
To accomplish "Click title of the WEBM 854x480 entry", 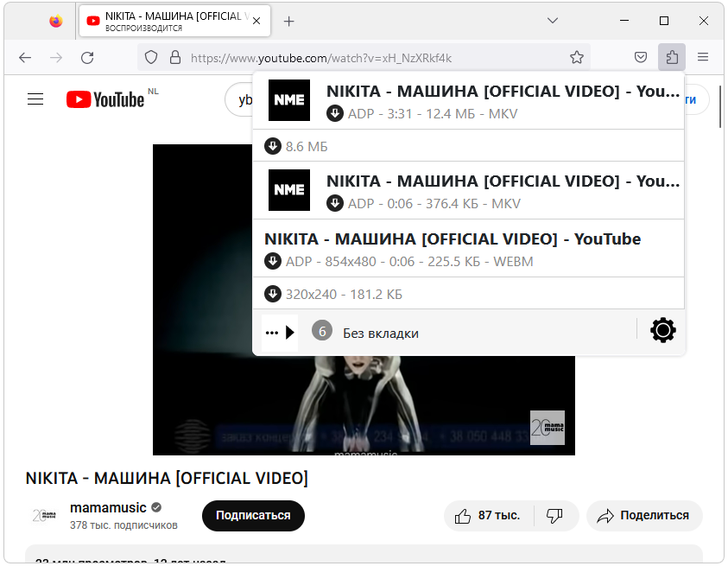I will coord(453,238).
